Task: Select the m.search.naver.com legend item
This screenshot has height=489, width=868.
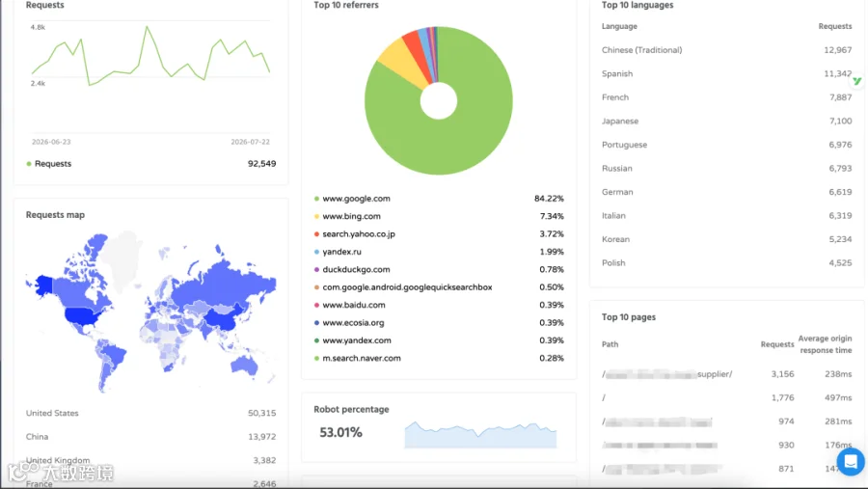Action: coord(358,358)
